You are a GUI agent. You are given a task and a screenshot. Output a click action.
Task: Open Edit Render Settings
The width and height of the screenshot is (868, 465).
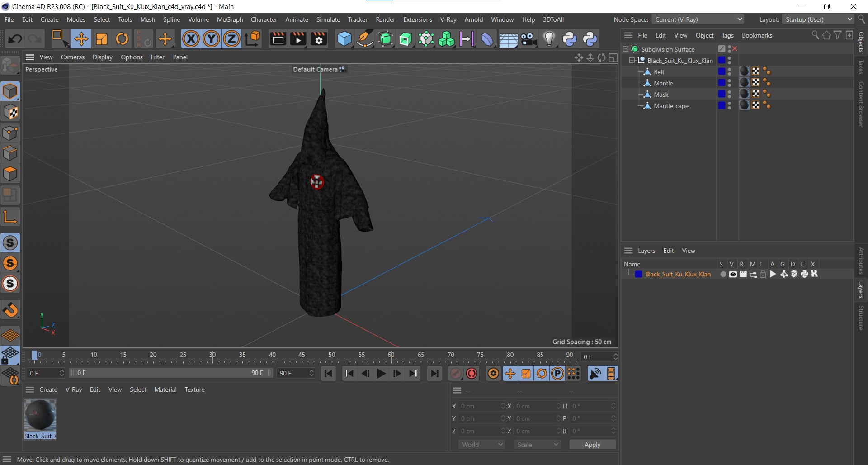click(319, 39)
